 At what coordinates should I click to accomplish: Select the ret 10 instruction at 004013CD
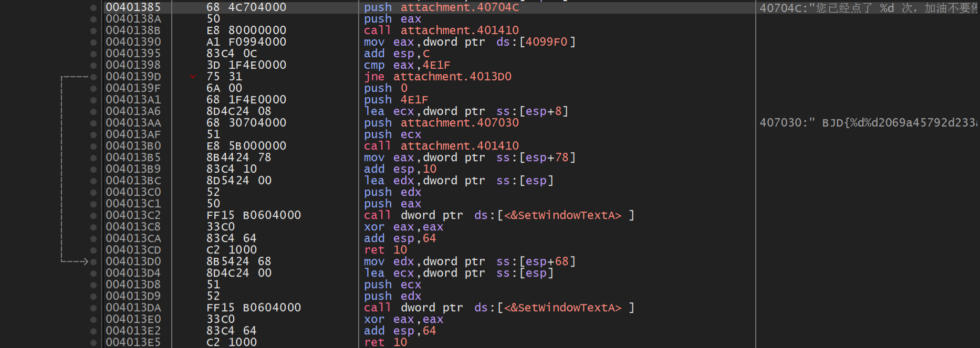[385, 250]
